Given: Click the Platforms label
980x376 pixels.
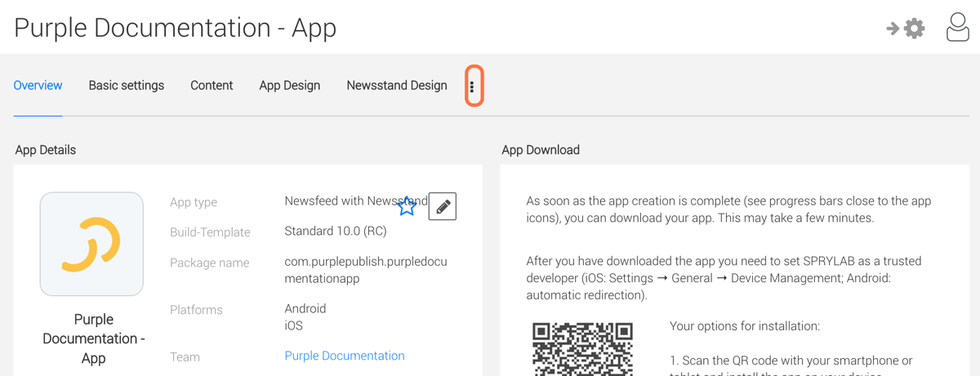Looking at the screenshot, I should pos(196,310).
